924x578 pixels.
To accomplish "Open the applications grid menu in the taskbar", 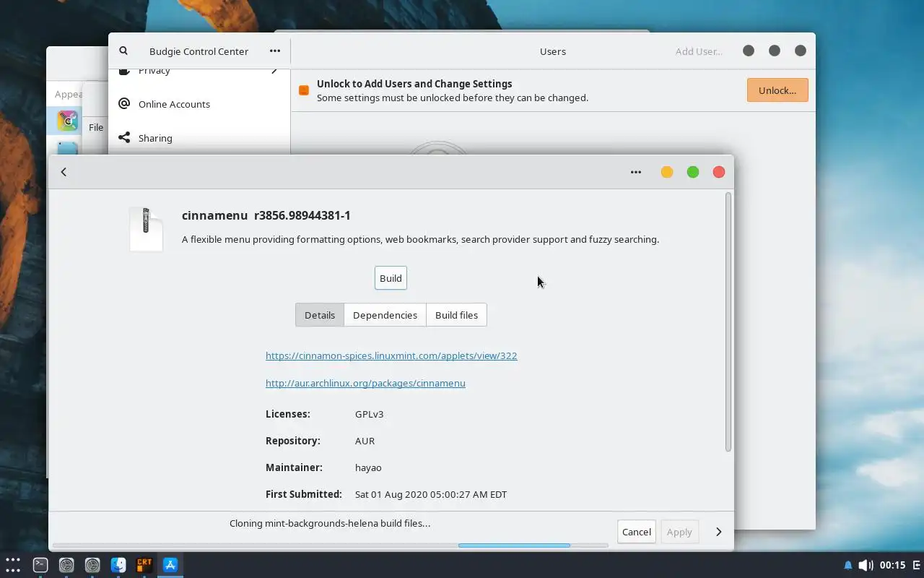I will coord(13,565).
